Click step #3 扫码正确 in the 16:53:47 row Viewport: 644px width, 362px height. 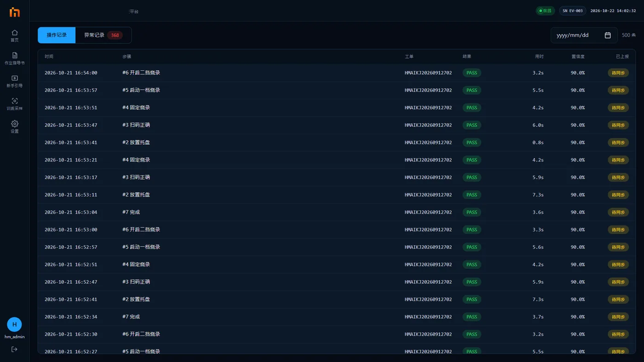[136, 125]
